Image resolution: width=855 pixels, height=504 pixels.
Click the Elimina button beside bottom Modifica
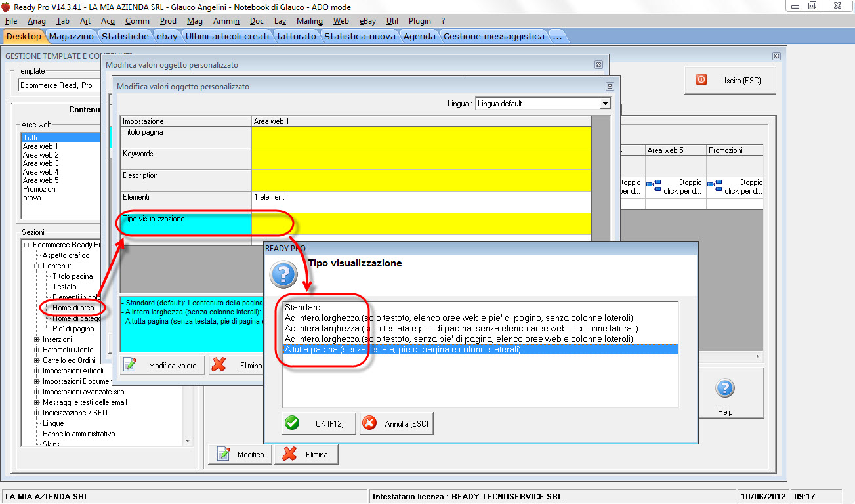(x=306, y=454)
